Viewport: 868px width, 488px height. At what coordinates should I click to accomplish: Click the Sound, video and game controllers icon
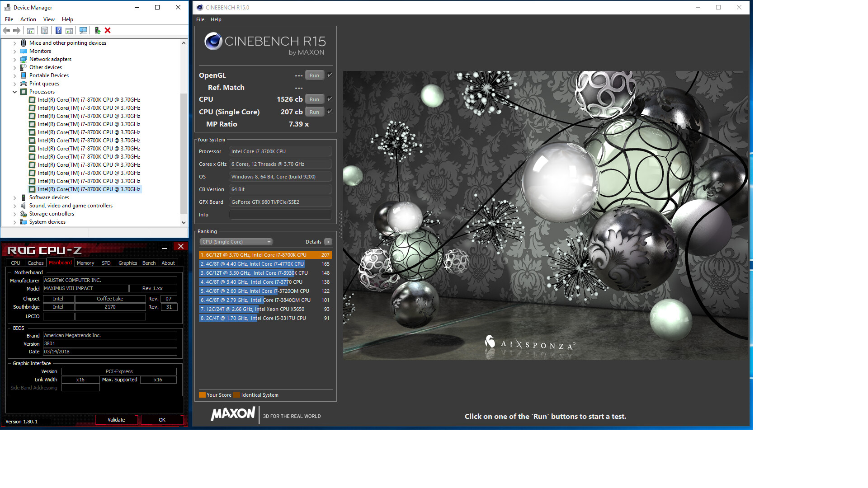(x=24, y=206)
